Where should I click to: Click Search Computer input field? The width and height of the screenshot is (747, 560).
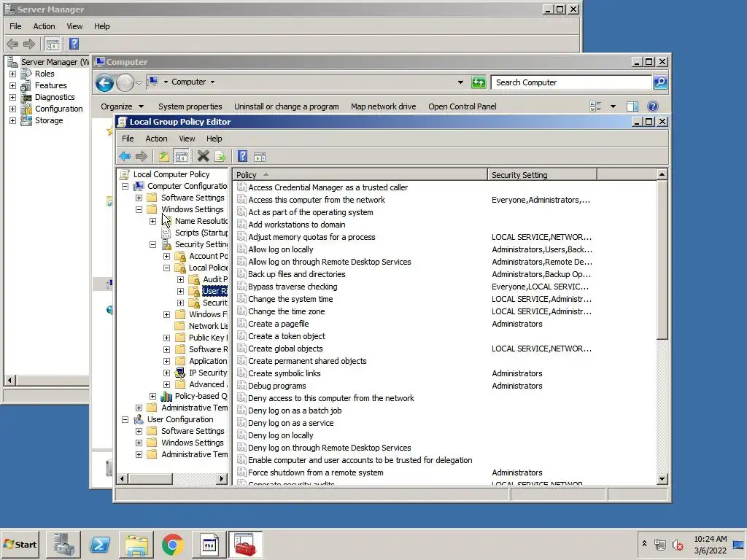(x=571, y=82)
